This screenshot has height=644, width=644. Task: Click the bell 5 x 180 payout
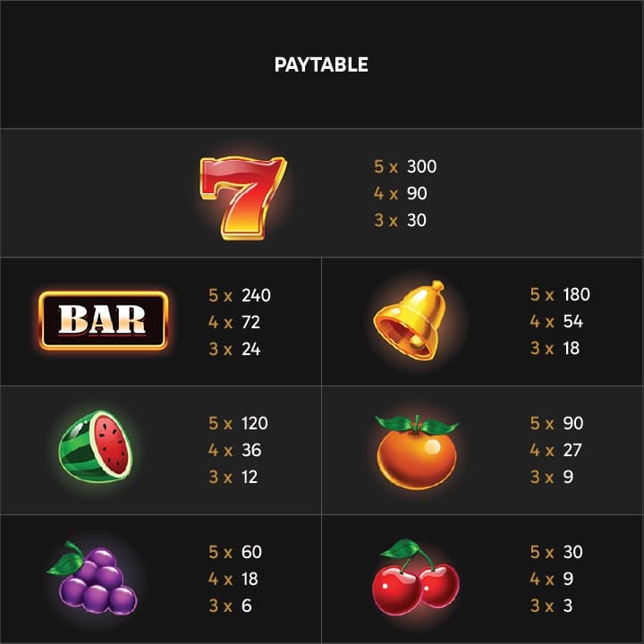pyautogui.click(x=560, y=294)
